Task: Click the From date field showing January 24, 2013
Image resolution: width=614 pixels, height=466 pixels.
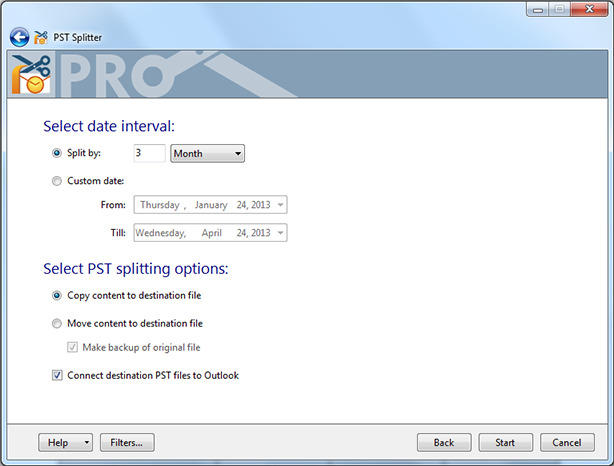Action: pyautogui.click(x=210, y=205)
